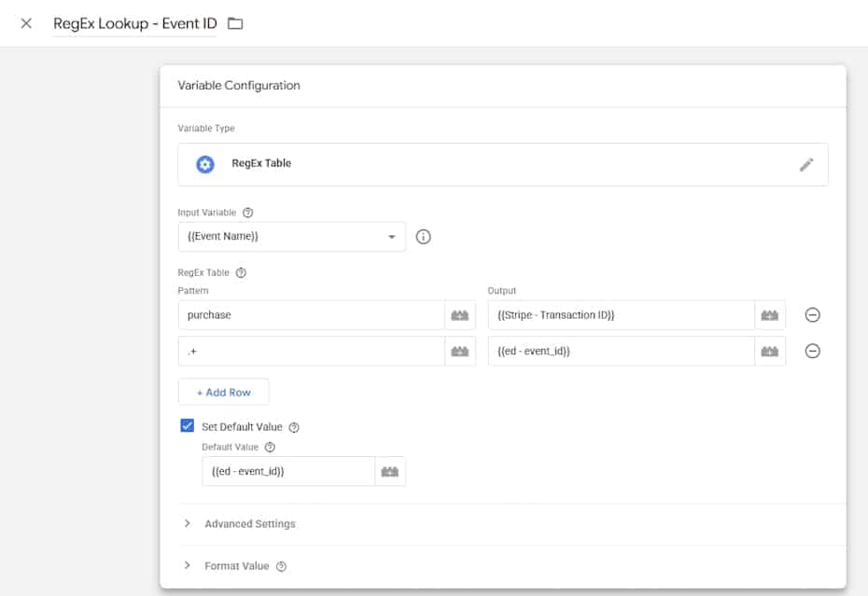Insert variable into the .+ pattern field
Image resolution: width=868 pixels, height=596 pixels.
[x=460, y=352]
